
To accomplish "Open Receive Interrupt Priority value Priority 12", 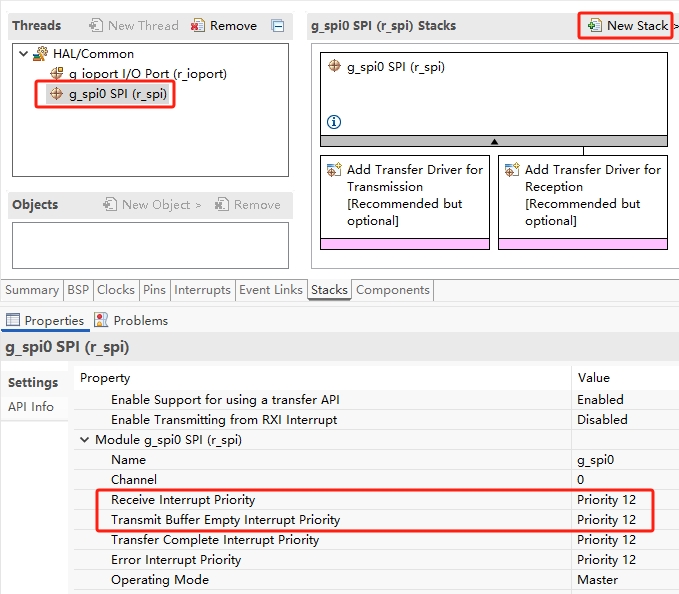I will tap(606, 500).
